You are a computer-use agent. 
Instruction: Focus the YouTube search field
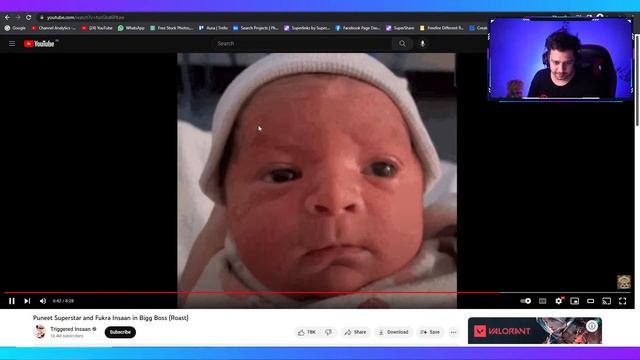302,43
